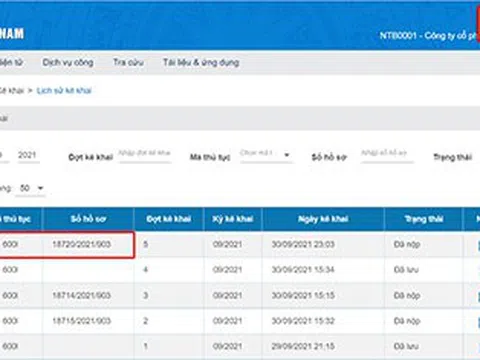The image size is (480, 360).
Task: Open the Tài liệu & ứng dụng menu
Action: coord(201,62)
